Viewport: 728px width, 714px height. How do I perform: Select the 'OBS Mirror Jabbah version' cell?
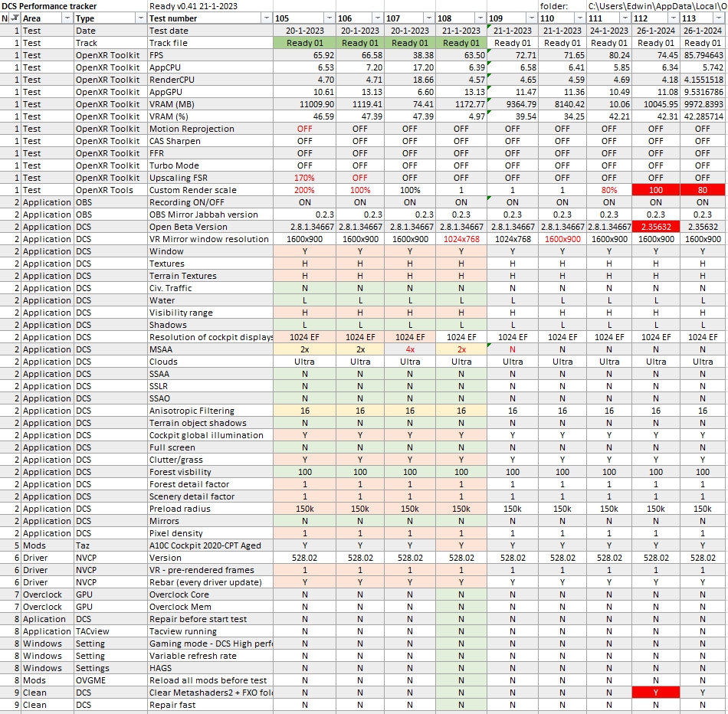point(210,215)
